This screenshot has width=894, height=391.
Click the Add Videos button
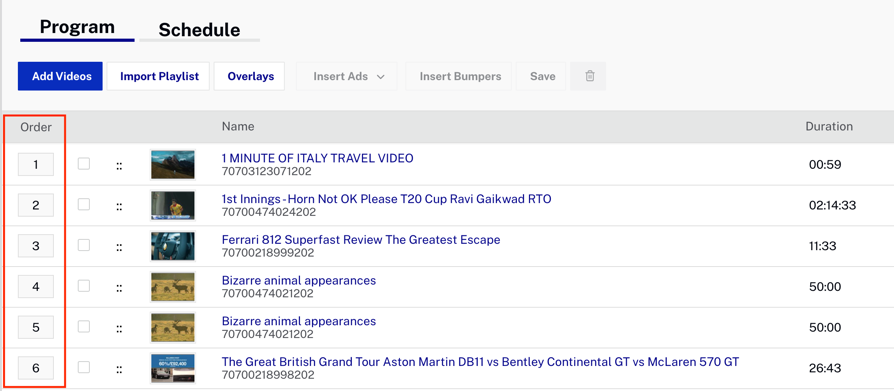[60, 76]
